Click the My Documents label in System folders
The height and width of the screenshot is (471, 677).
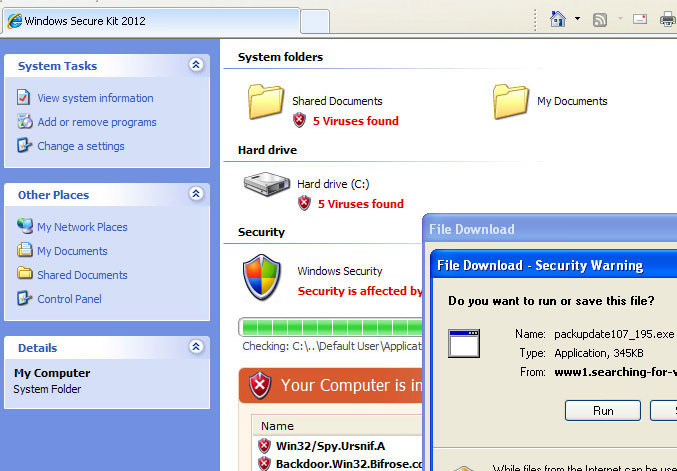point(572,101)
